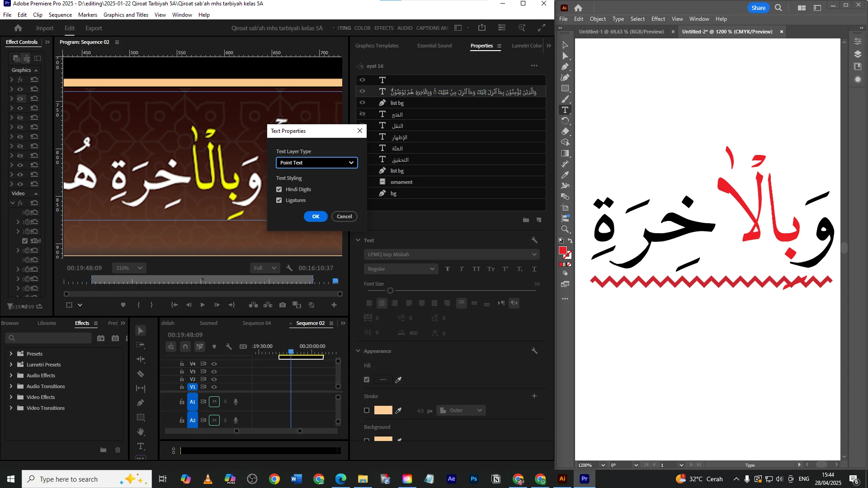This screenshot has width=868, height=488.
Task: Select the Zoom tool in Illustrator
Action: pos(565,230)
